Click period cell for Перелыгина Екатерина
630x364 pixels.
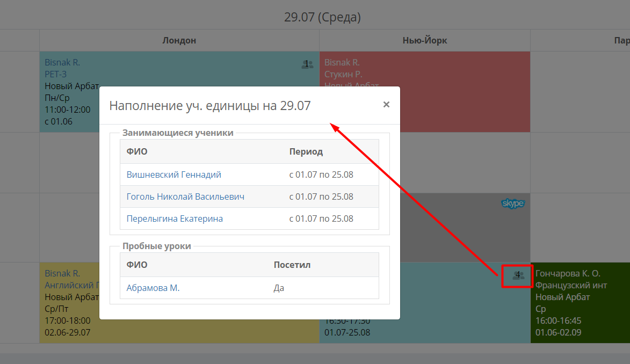(x=321, y=219)
